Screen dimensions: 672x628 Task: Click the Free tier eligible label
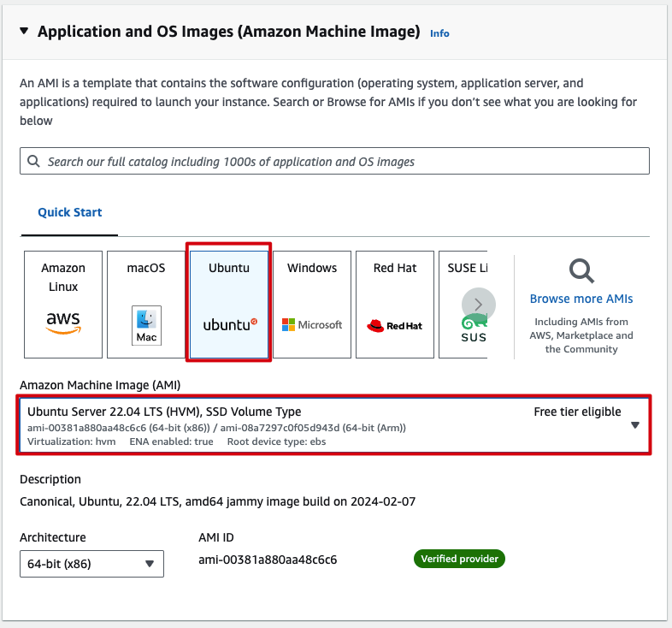(577, 412)
